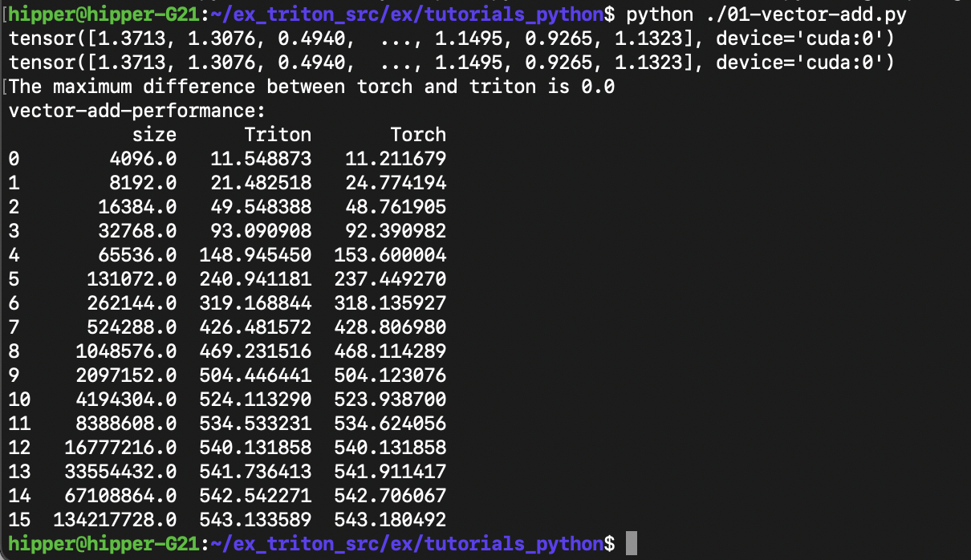Click size value 33554432.0

point(121,472)
